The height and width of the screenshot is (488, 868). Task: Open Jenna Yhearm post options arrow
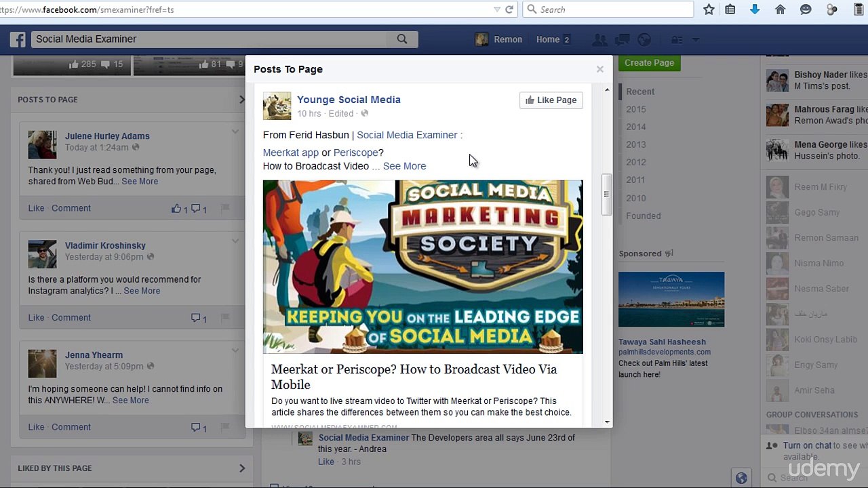click(235, 350)
